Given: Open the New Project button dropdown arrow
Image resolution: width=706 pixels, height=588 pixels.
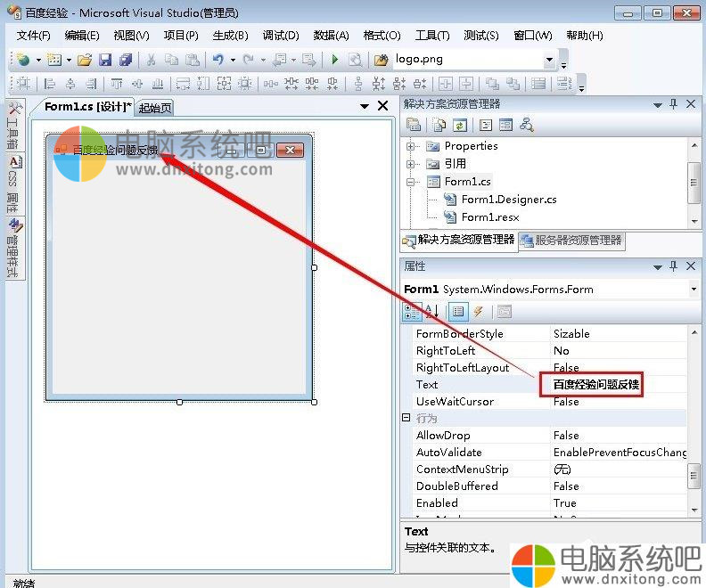Looking at the screenshot, I should 38,60.
